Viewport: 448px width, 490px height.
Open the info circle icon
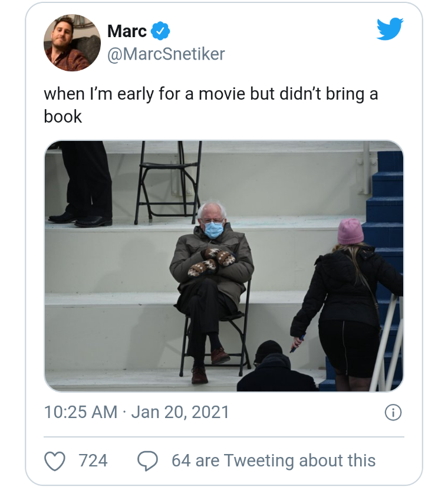[x=393, y=413]
